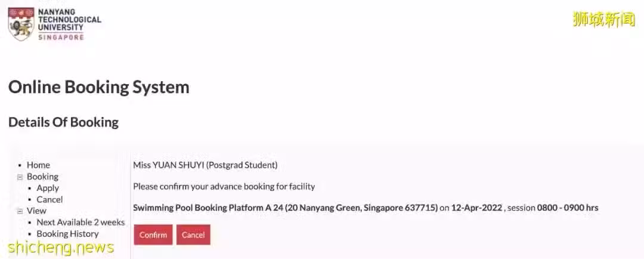Image resolution: width=644 pixels, height=259 pixels.
Task: Collapse the View section with minus icon
Action: (x=19, y=211)
